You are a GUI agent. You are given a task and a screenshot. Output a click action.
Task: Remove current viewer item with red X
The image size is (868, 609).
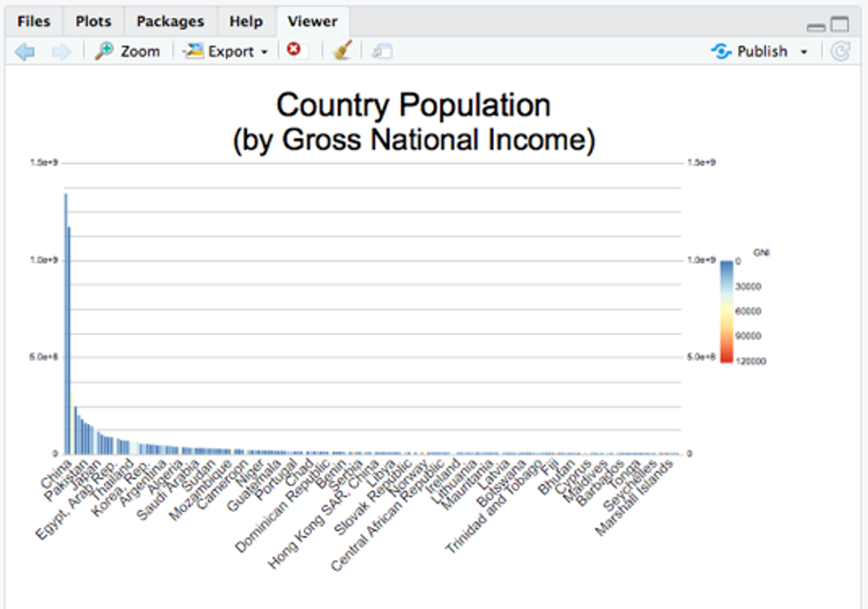click(294, 49)
